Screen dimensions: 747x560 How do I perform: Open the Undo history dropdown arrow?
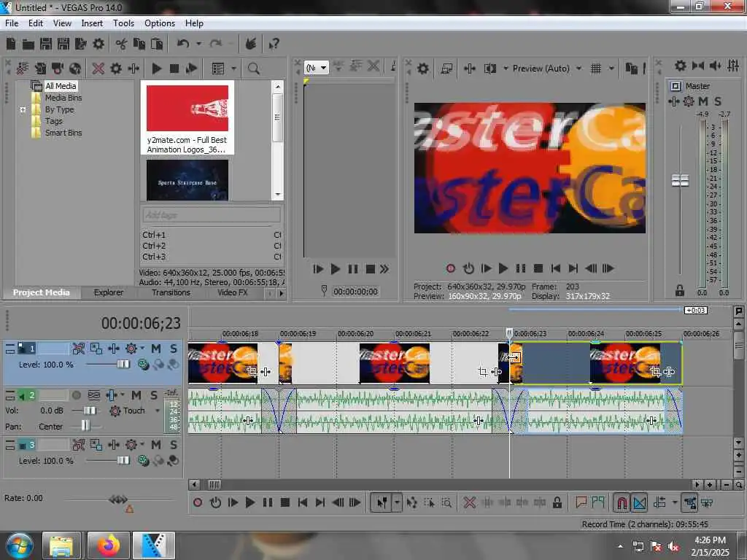coord(198,44)
